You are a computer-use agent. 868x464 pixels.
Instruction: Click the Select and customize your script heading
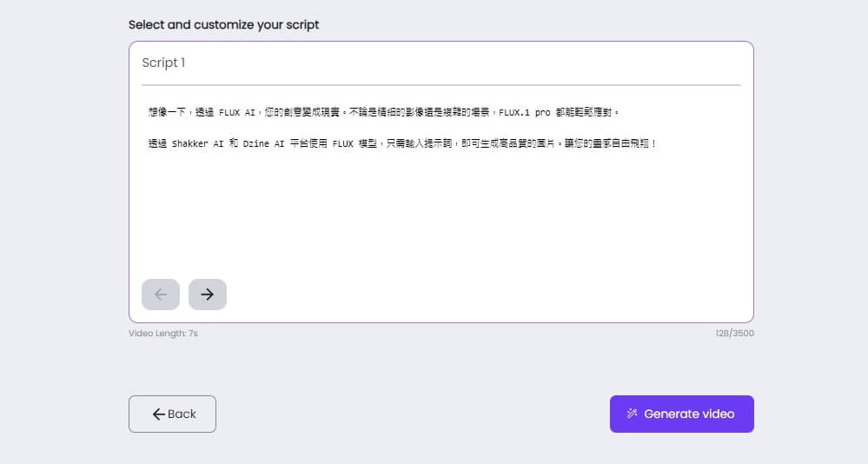point(223,25)
